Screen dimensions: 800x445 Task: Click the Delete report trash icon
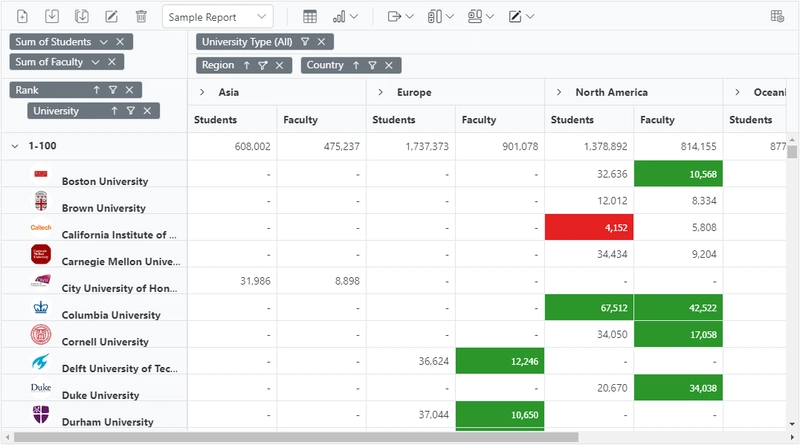(x=141, y=17)
